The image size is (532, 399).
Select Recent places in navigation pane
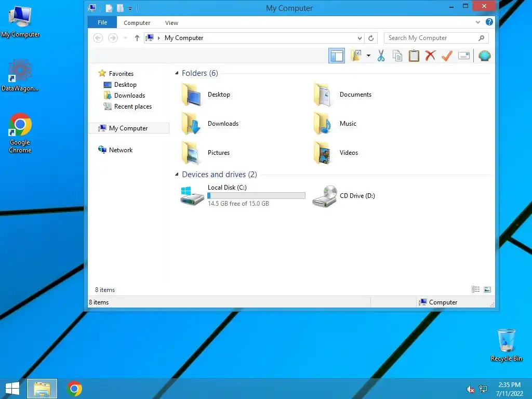(x=132, y=106)
